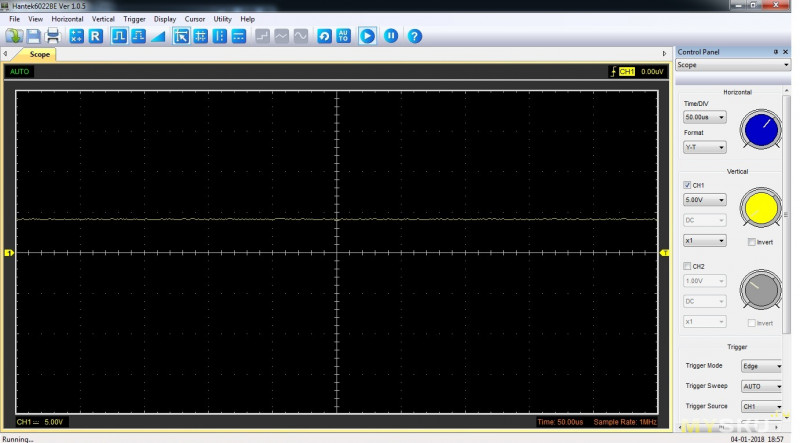
Task: Toggle the CH2 checkbox
Action: pyautogui.click(x=687, y=266)
